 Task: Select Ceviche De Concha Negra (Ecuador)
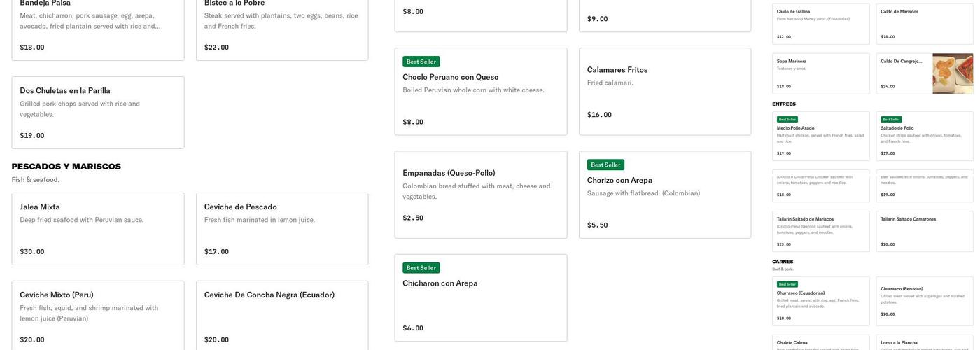(x=282, y=315)
